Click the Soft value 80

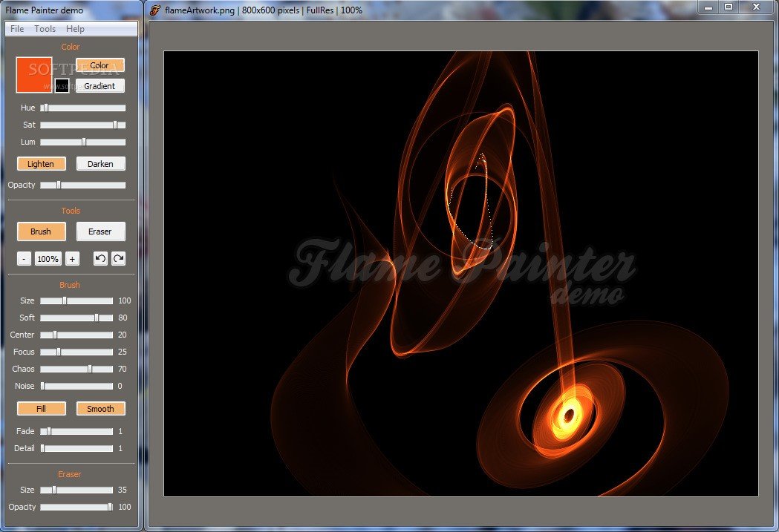123,318
